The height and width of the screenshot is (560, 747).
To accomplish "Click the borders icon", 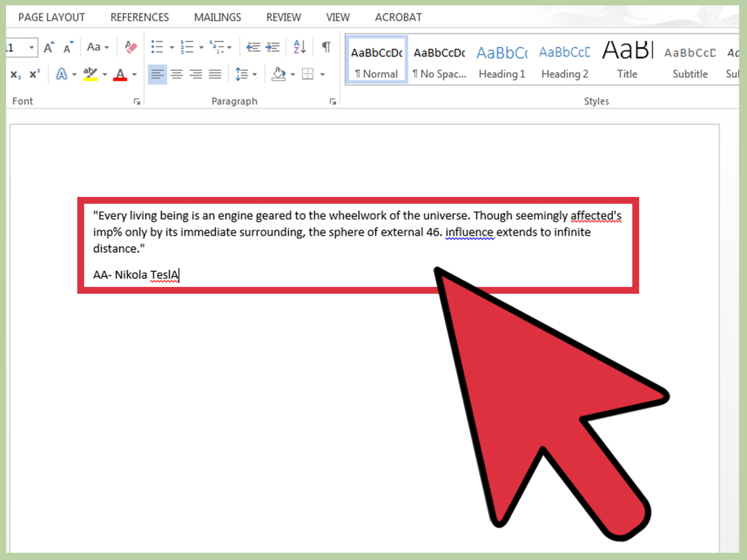I will [308, 73].
